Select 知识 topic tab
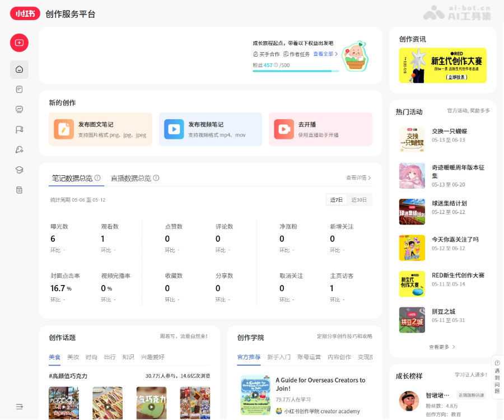The height and width of the screenshot is (420, 504). point(128,357)
